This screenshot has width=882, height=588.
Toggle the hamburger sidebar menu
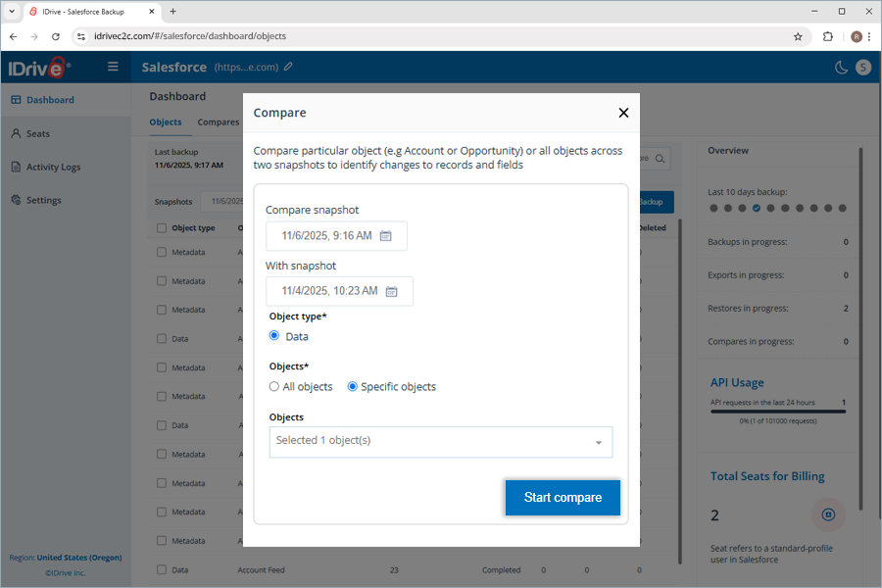coord(113,67)
